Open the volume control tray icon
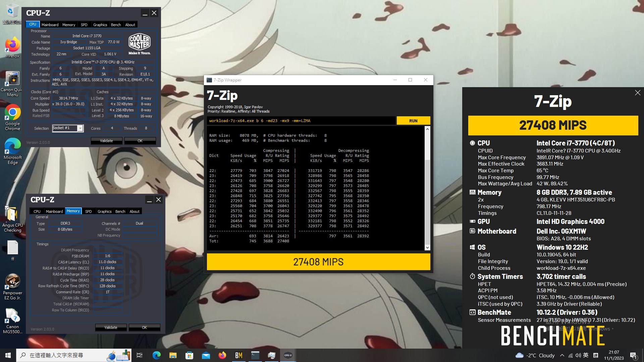 (x=578, y=355)
